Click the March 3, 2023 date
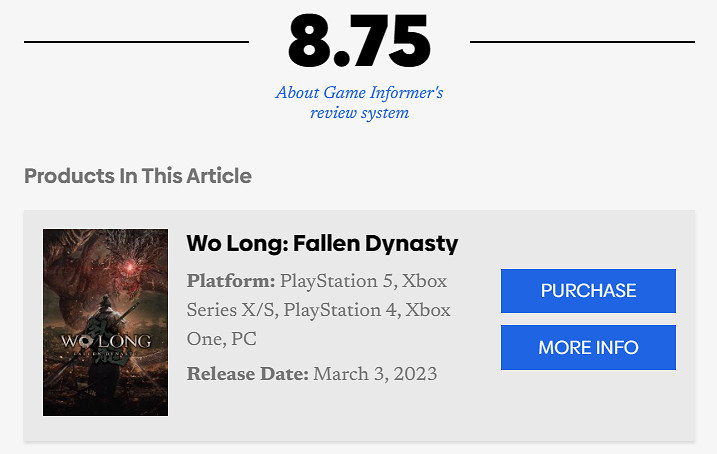This screenshot has width=717, height=454. 375,375
